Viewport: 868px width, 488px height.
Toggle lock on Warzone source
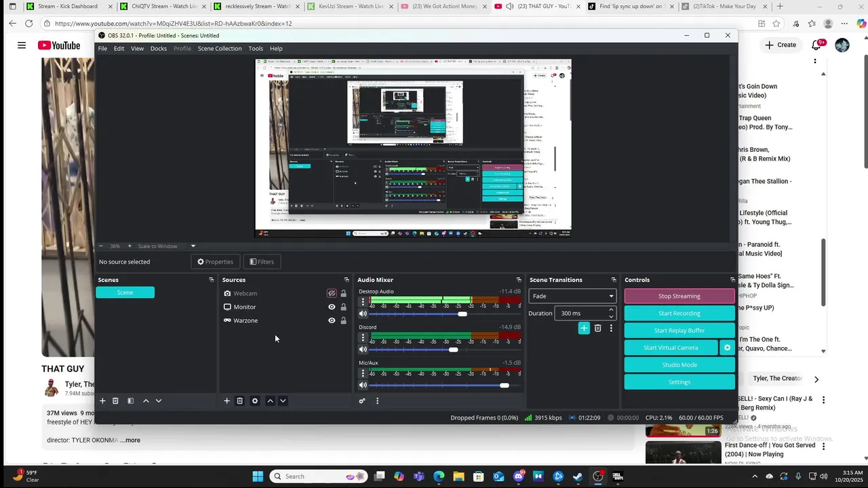tap(343, 321)
